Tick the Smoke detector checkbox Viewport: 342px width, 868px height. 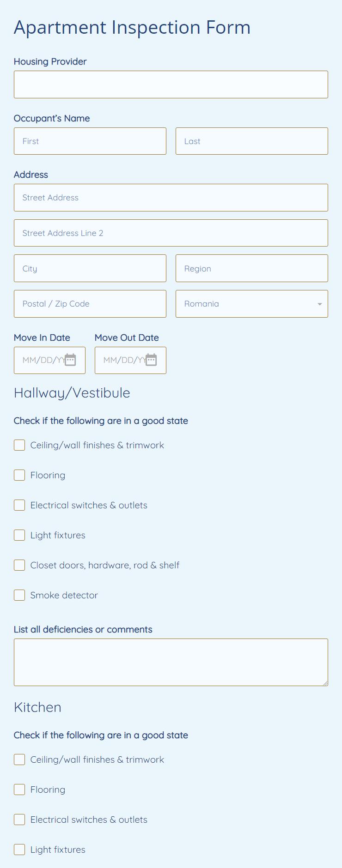coord(19,595)
